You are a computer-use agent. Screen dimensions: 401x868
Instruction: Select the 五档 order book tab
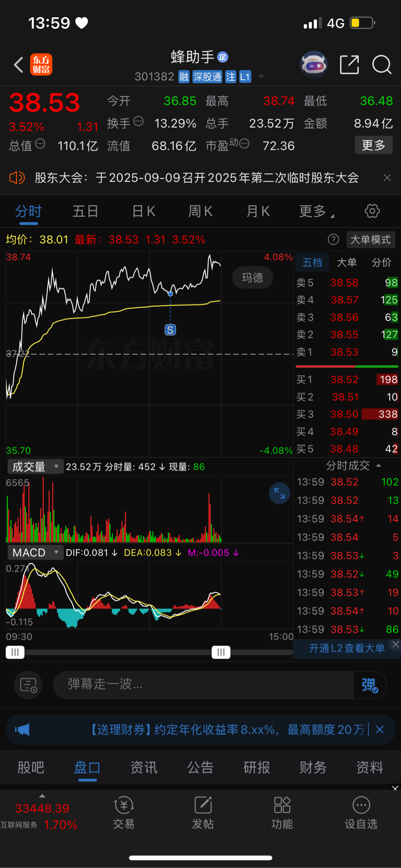point(312,262)
